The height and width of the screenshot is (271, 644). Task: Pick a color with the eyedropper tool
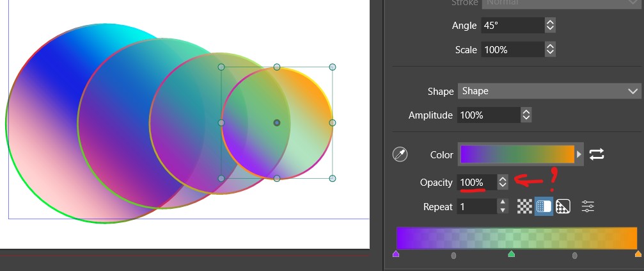[400, 155]
